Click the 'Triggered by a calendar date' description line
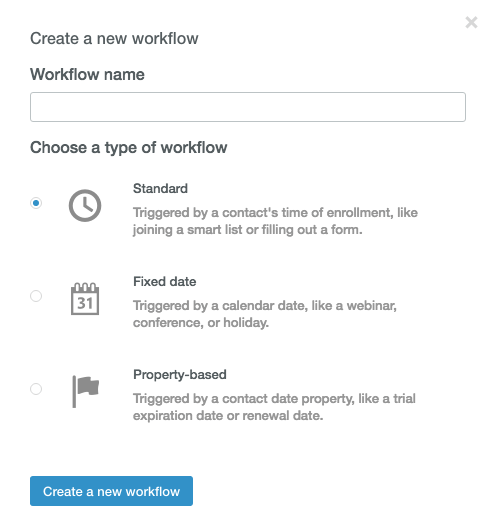Image resolution: width=496 pixels, height=532 pixels. [x=265, y=306]
